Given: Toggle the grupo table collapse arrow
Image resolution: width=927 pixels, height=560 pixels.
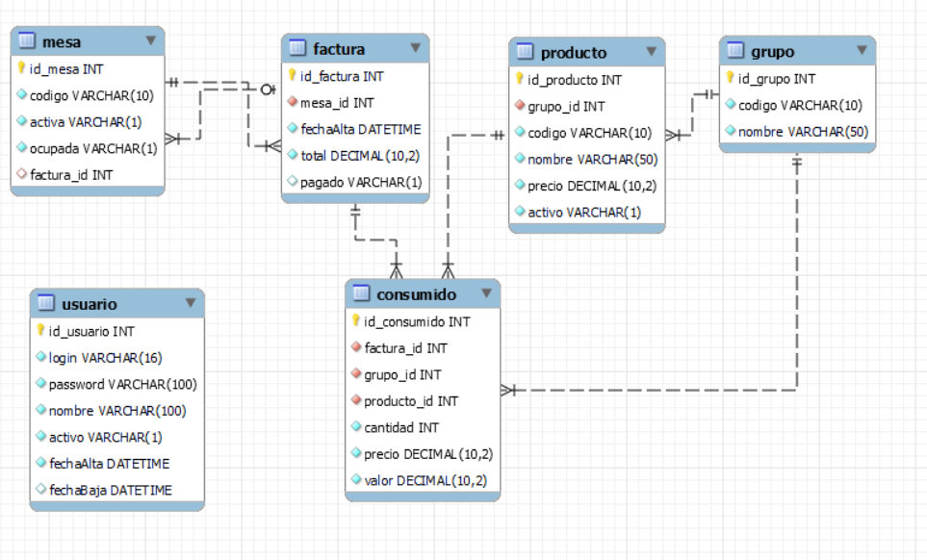Looking at the screenshot, I should click(861, 49).
